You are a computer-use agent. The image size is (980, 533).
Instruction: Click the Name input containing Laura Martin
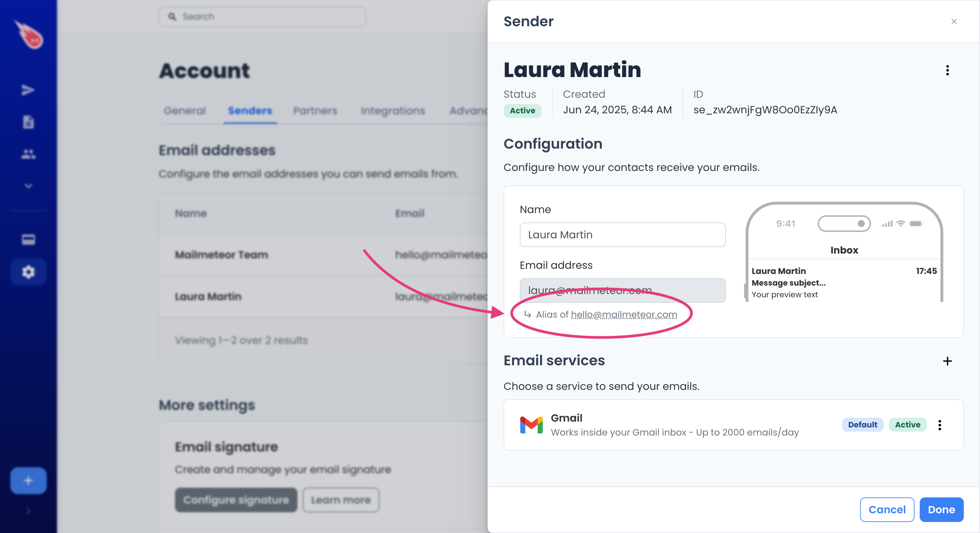(623, 234)
